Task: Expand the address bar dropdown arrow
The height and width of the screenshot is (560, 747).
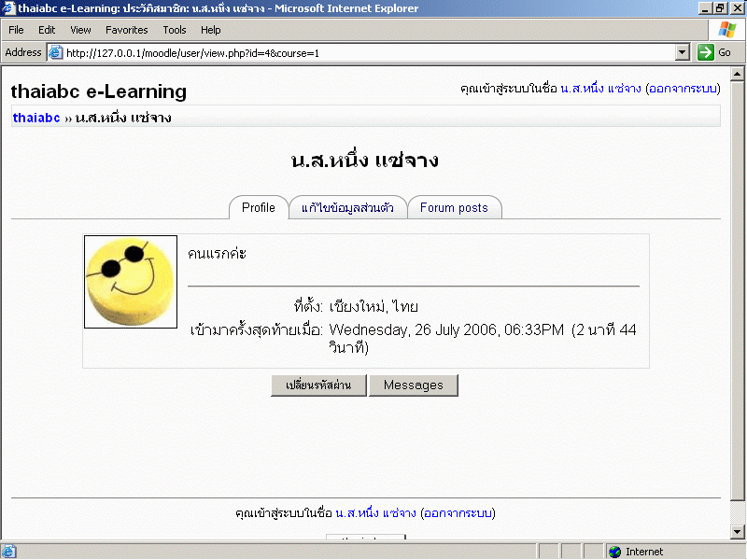Action: 683,53
